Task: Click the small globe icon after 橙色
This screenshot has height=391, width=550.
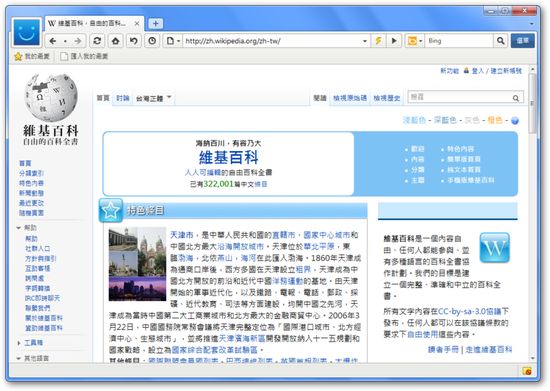Action: pyautogui.click(x=515, y=121)
